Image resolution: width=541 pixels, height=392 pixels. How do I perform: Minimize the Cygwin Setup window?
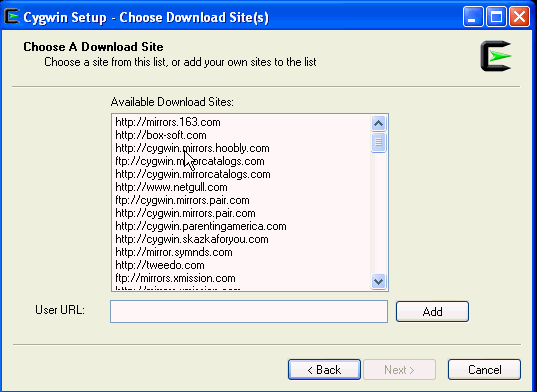473,17
